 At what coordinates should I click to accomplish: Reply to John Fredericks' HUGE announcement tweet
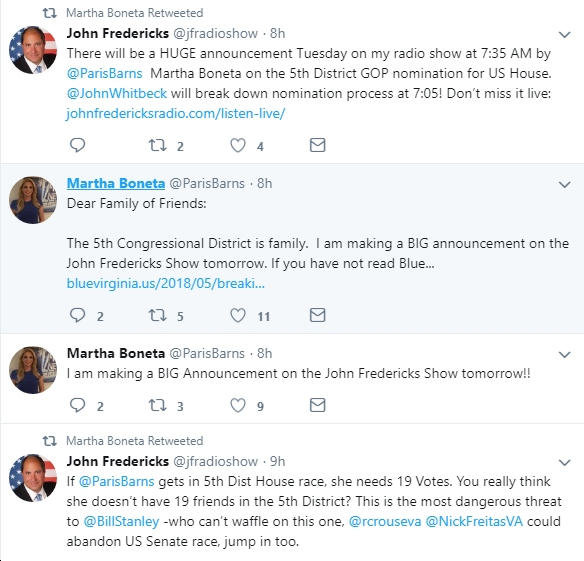pos(77,145)
